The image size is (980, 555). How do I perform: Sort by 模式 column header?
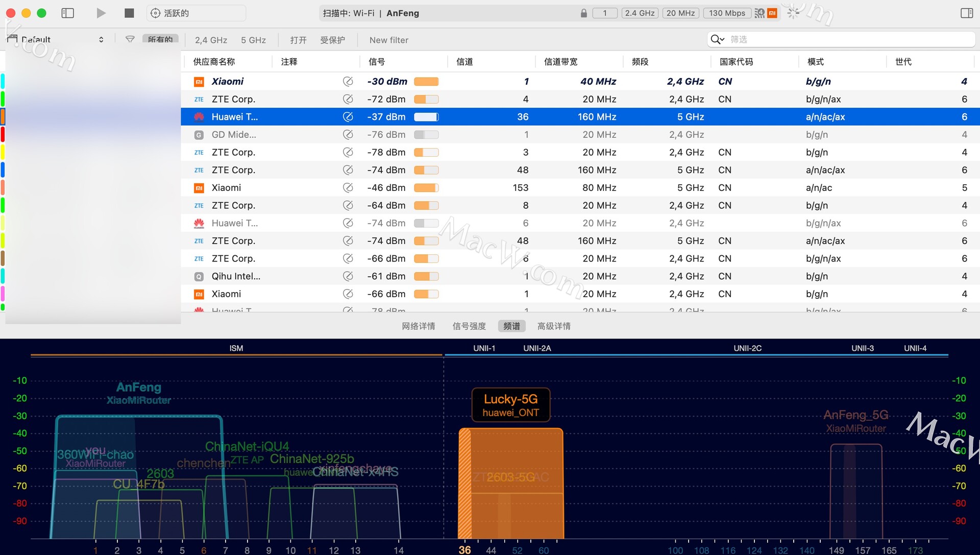(x=815, y=62)
